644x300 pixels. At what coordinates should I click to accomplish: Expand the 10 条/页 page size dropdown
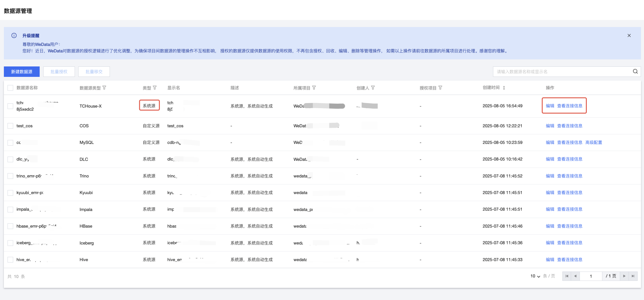point(535,276)
